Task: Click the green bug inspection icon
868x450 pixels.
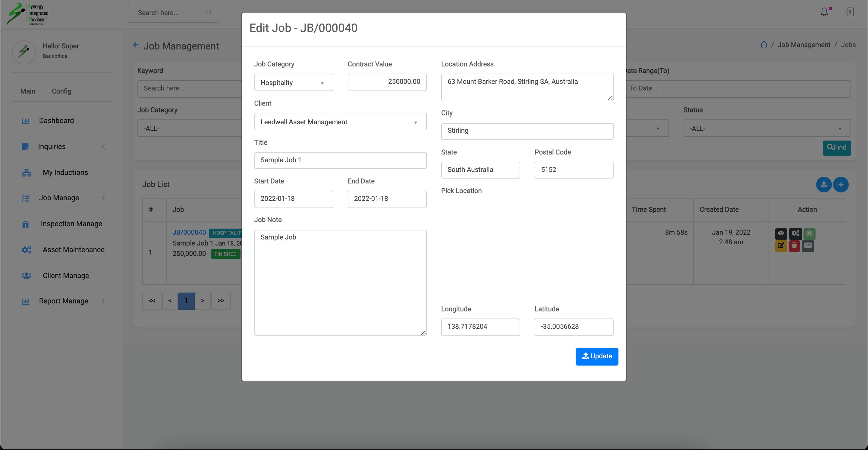Action: click(809, 233)
